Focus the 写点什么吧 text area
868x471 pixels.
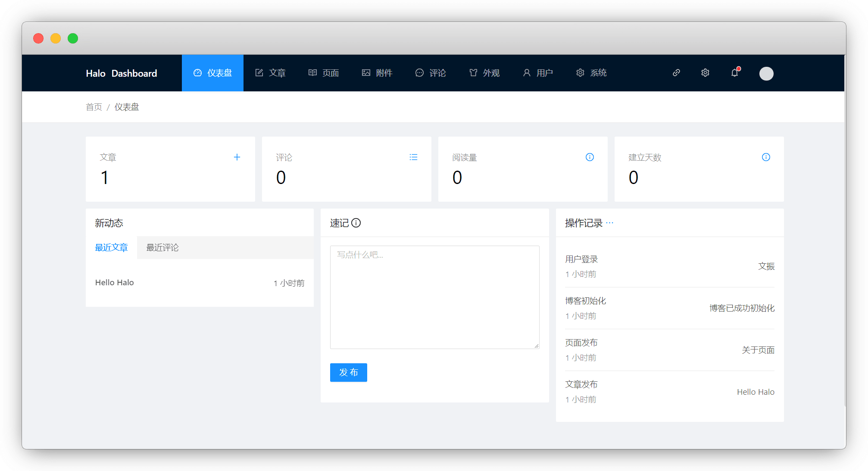434,297
